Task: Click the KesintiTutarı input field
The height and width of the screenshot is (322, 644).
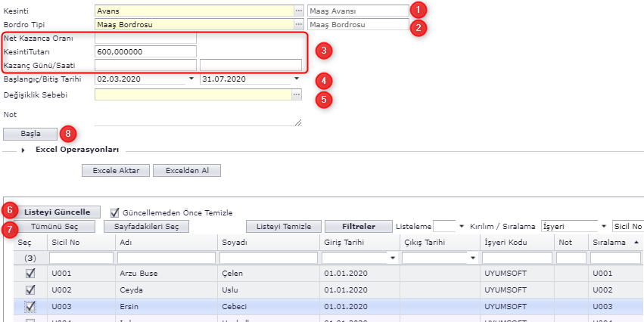Action: coord(146,51)
